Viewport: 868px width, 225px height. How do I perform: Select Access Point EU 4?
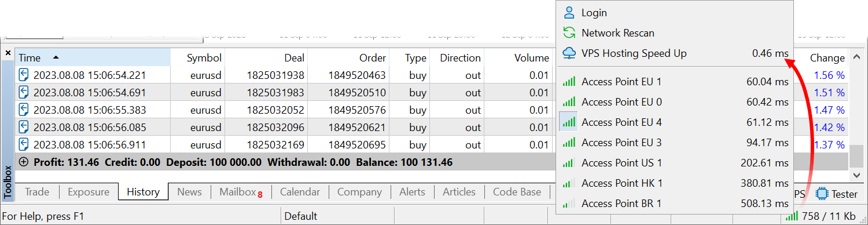click(674, 122)
